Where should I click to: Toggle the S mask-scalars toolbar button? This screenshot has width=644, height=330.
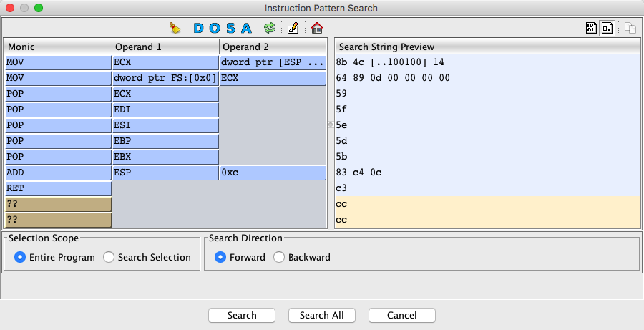(230, 29)
